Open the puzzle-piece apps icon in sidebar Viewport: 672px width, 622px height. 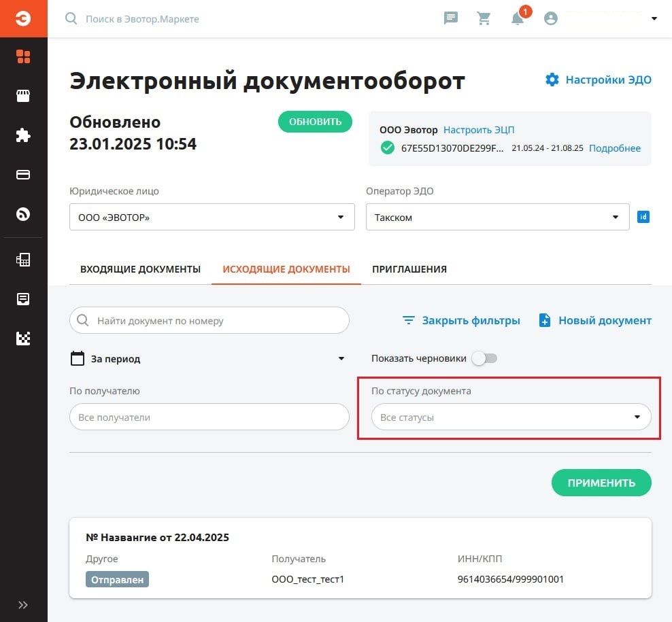tap(23, 135)
